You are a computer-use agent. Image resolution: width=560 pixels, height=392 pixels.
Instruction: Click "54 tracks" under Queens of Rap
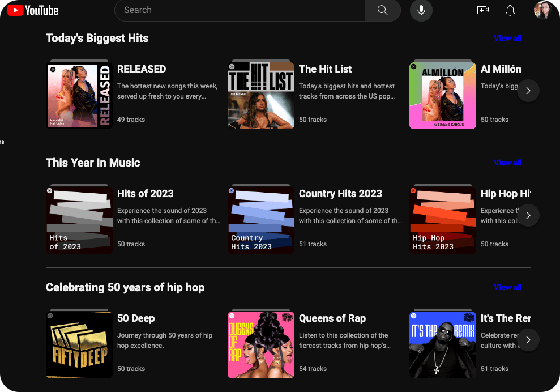pos(313,369)
